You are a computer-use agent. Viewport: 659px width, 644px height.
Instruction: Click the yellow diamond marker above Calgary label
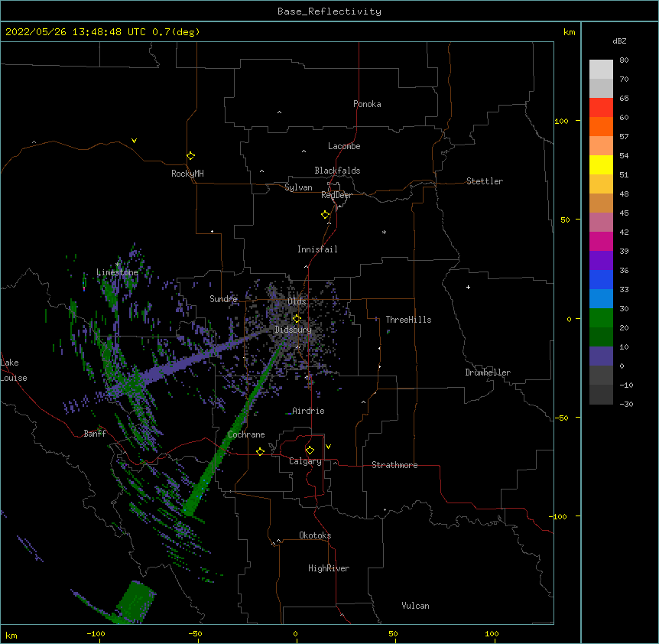coord(310,450)
